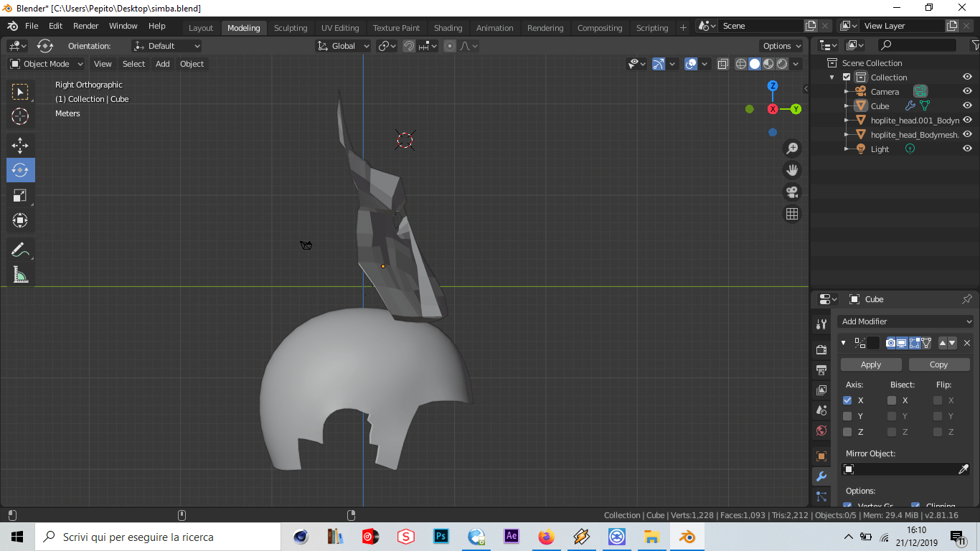Open the Scene properties tab

click(x=821, y=411)
